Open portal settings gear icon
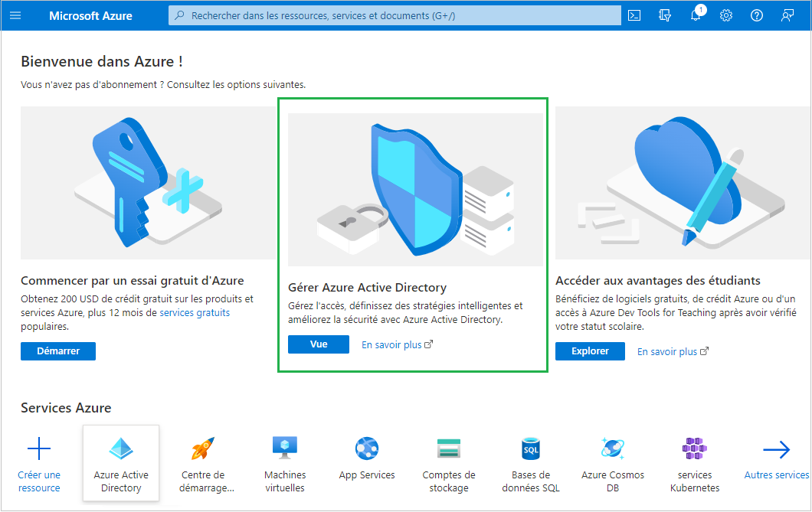This screenshot has width=812, height=512. [x=726, y=15]
